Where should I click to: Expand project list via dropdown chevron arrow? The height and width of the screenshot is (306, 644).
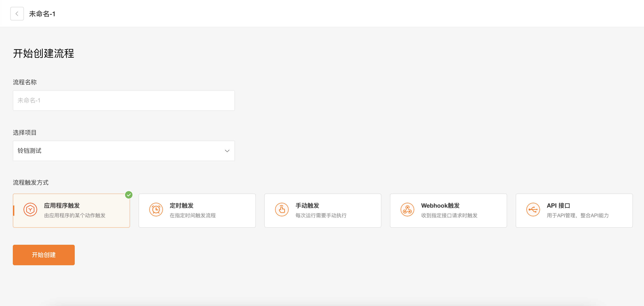227,151
